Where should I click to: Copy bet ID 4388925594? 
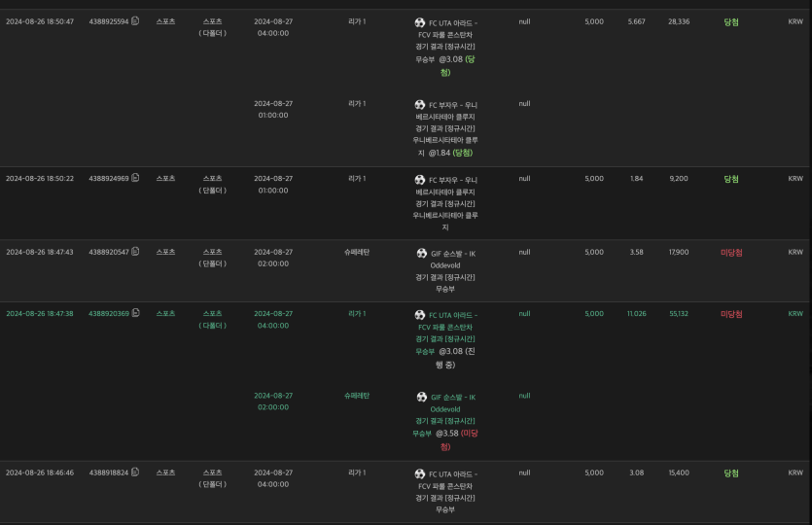(135, 21)
